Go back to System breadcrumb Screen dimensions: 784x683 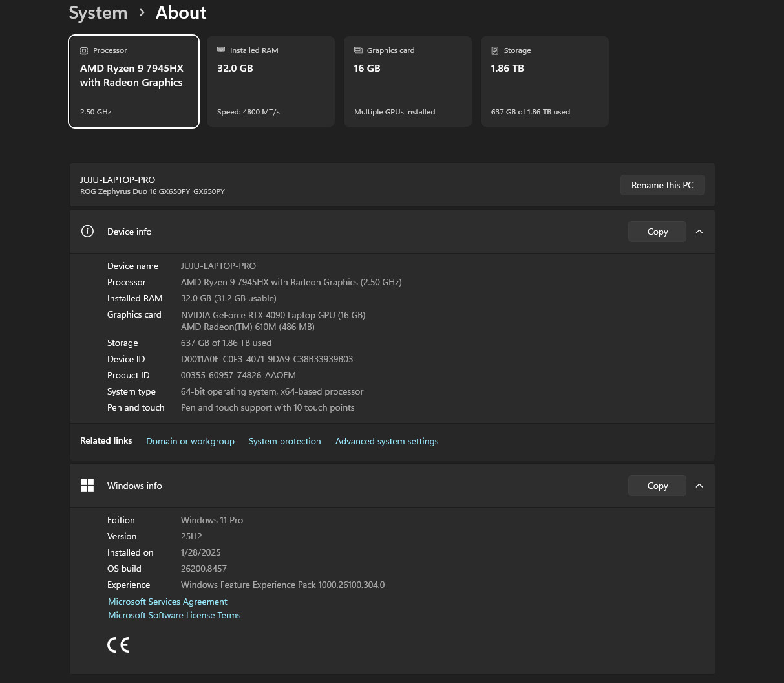click(x=98, y=13)
